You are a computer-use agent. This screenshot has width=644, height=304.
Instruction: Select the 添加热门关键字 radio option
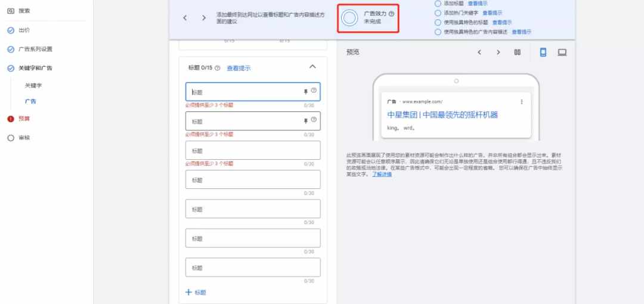438,13
